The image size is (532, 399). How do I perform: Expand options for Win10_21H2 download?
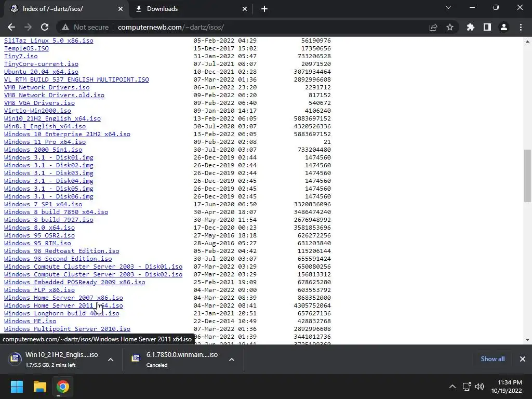(x=111, y=360)
